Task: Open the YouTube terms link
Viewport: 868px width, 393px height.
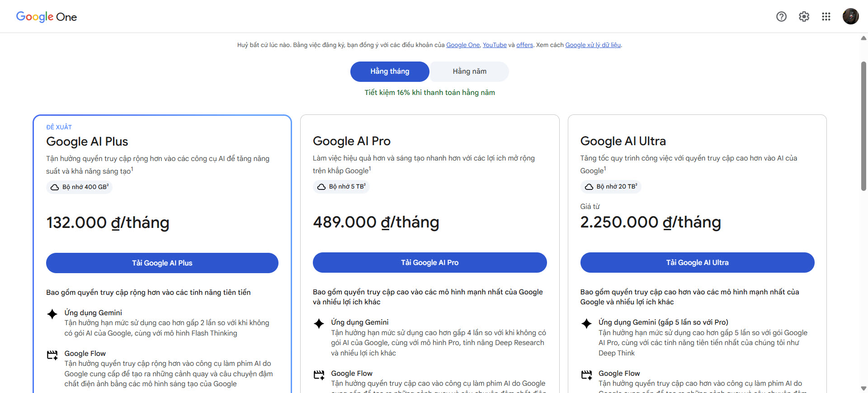Action: [x=495, y=45]
